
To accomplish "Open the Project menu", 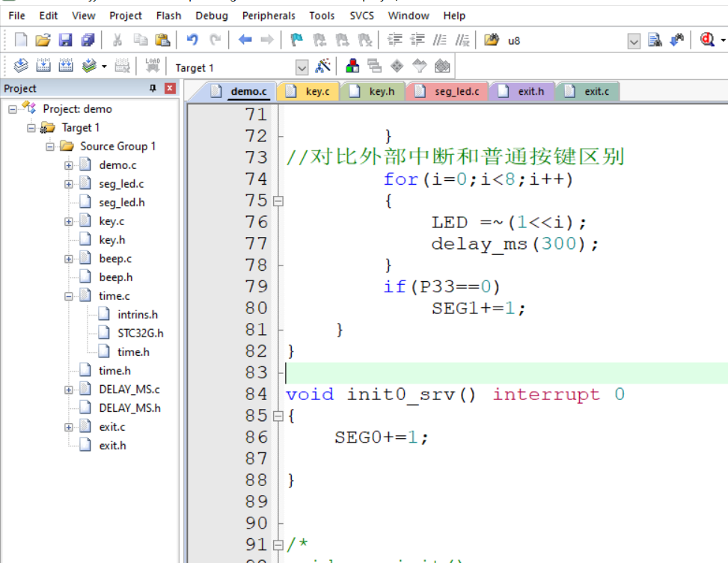I will (x=126, y=16).
